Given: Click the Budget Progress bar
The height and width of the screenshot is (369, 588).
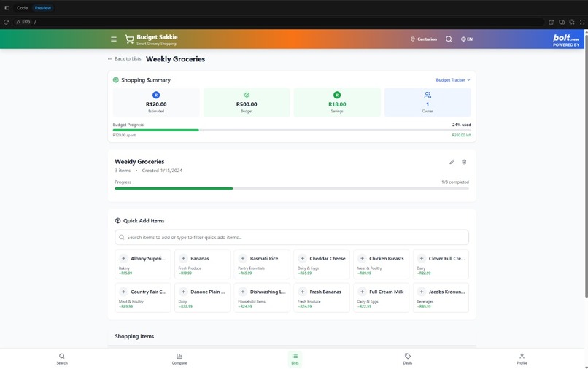Looking at the screenshot, I should point(292,130).
